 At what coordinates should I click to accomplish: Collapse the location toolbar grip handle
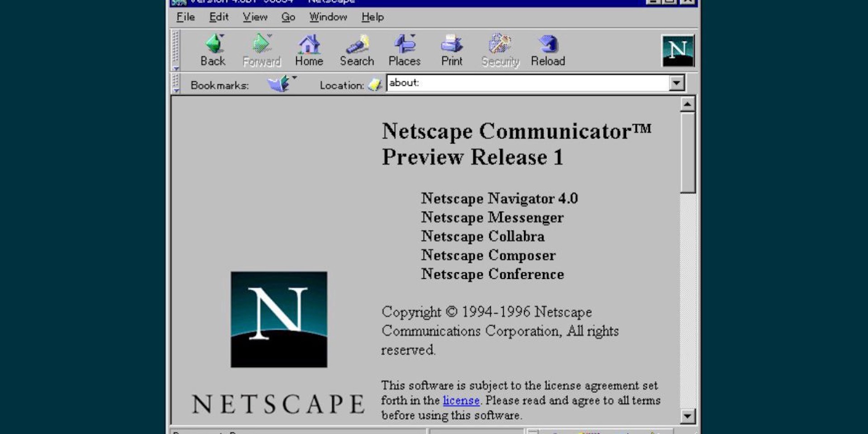pos(176,84)
